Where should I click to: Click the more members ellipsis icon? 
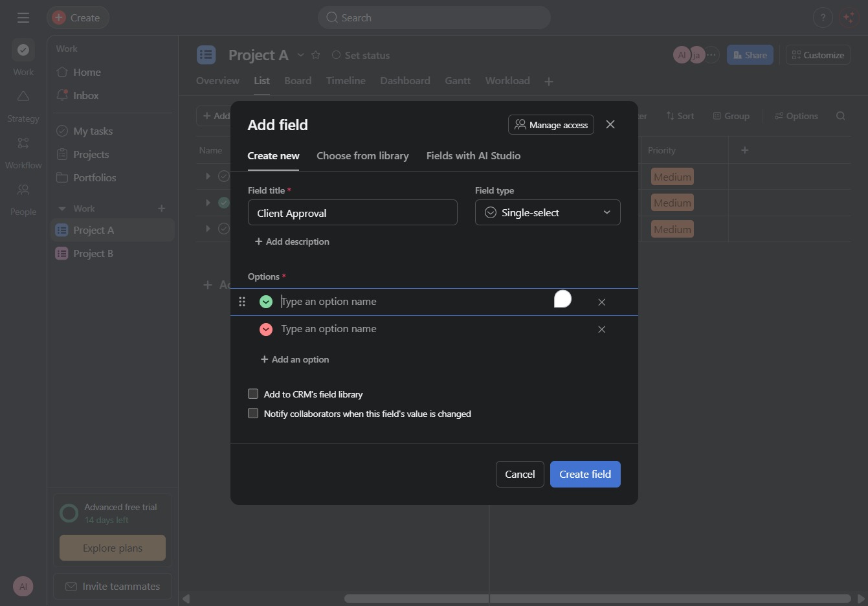[711, 55]
